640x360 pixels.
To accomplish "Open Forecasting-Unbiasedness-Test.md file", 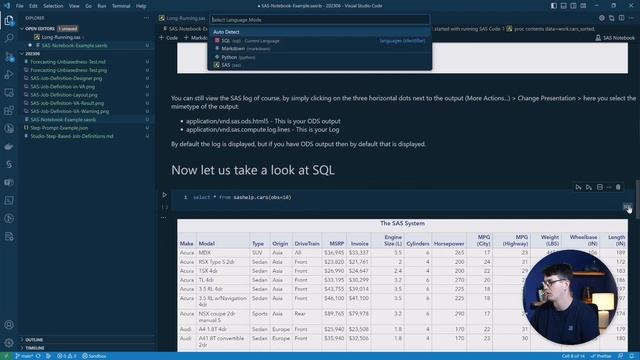I will pos(68,62).
